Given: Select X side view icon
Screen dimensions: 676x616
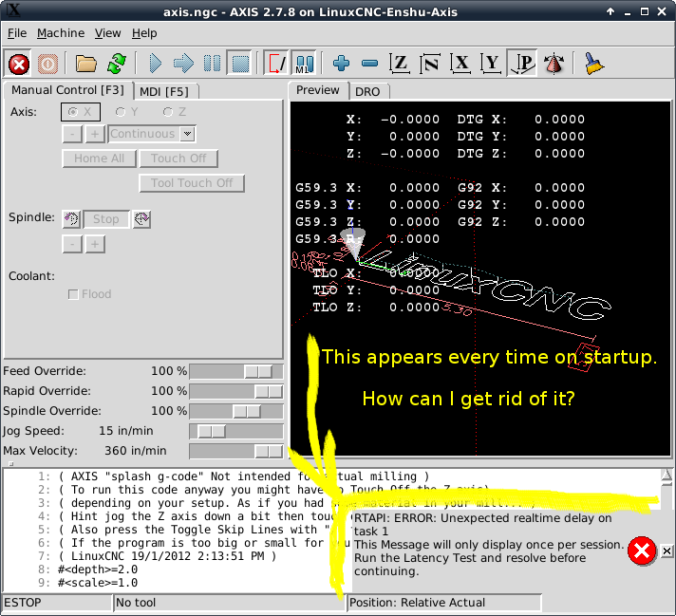Looking at the screenshot, I should click(460, 64).
